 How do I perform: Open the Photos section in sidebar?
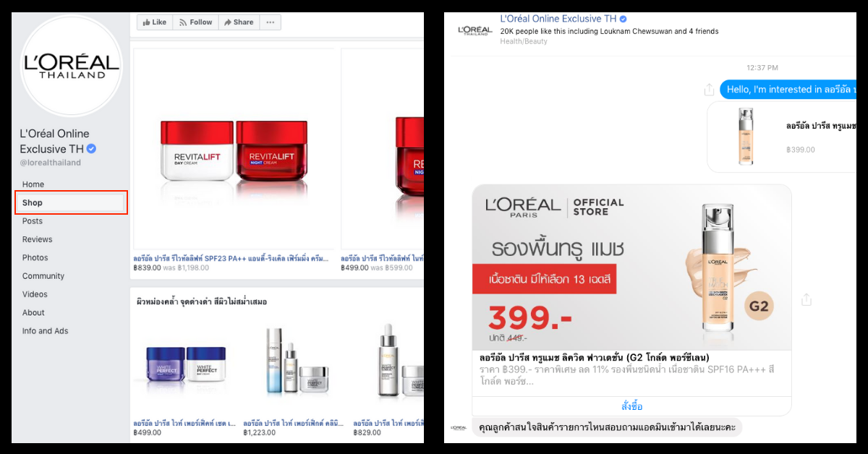pos(35,257)
